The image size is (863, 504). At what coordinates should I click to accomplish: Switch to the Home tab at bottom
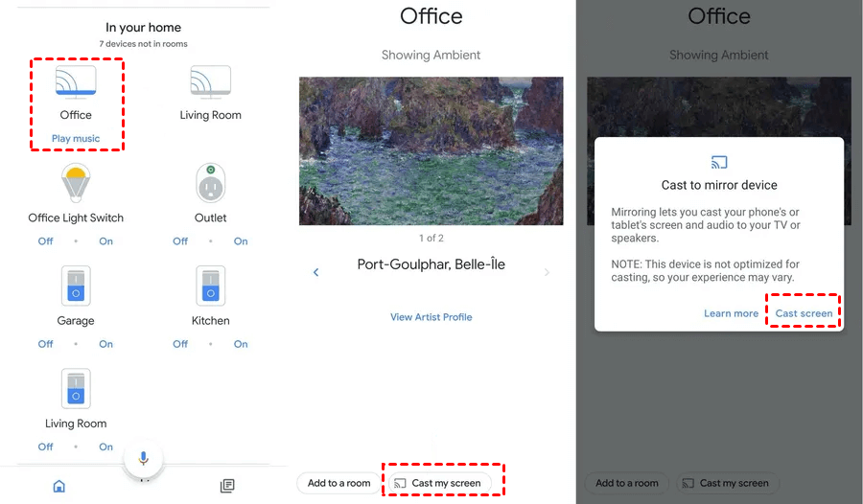pyautogui.click(x=59, y=486)
